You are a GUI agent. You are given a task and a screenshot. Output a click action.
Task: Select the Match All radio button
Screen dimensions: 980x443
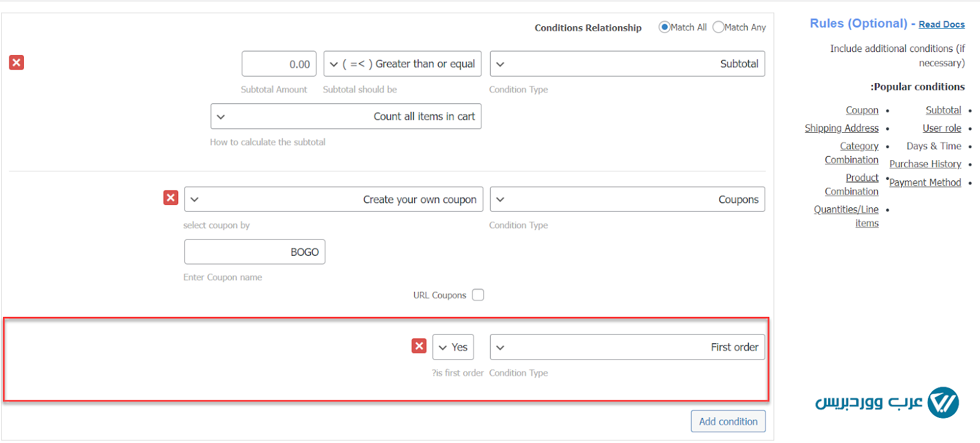(664, 27)
